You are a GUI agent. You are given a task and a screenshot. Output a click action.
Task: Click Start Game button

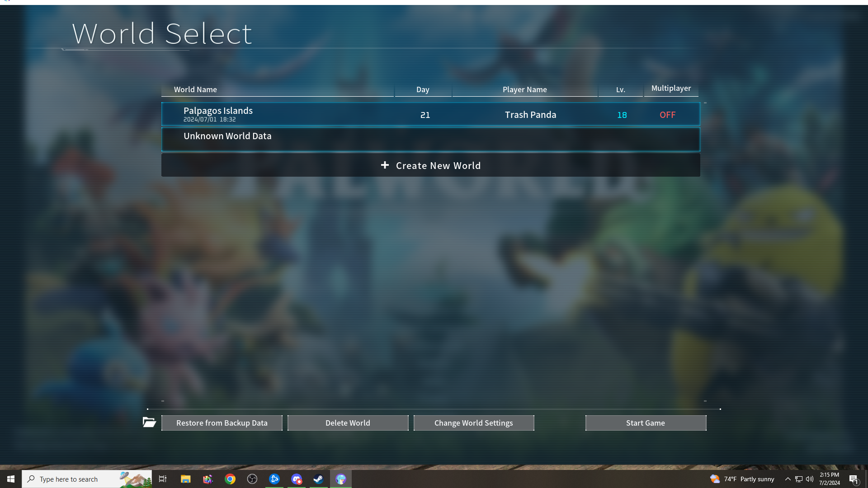coord(645,423)
